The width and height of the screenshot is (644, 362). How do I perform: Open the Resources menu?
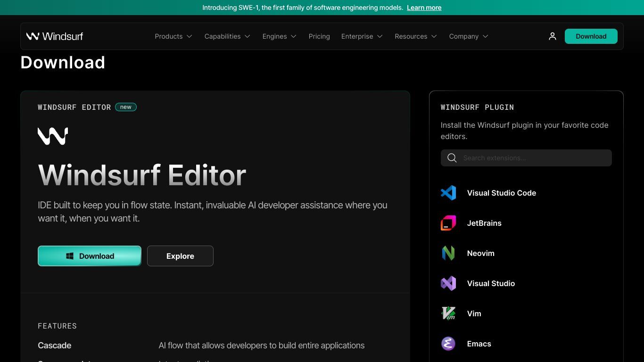pos(416,36)
